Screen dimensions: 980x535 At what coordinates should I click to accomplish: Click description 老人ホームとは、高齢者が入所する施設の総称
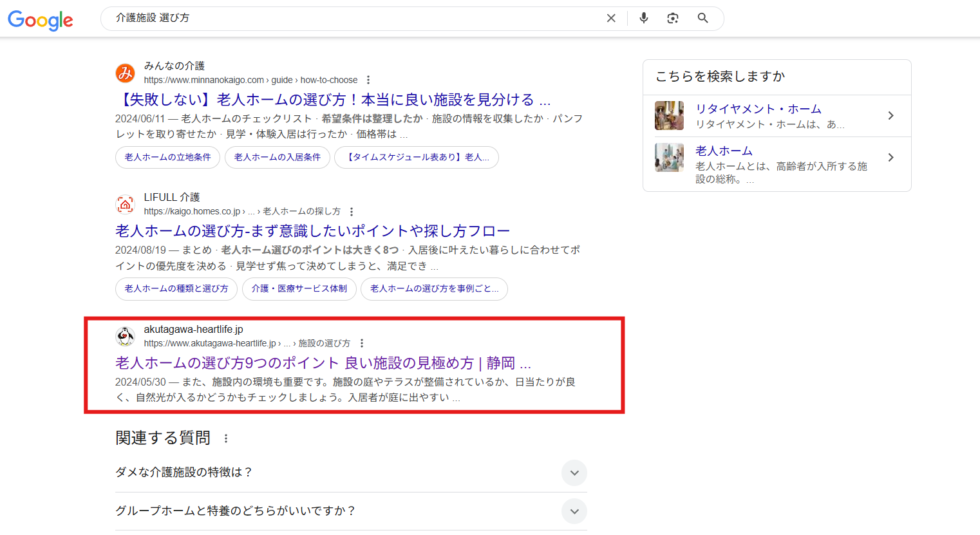coord(781,173)
